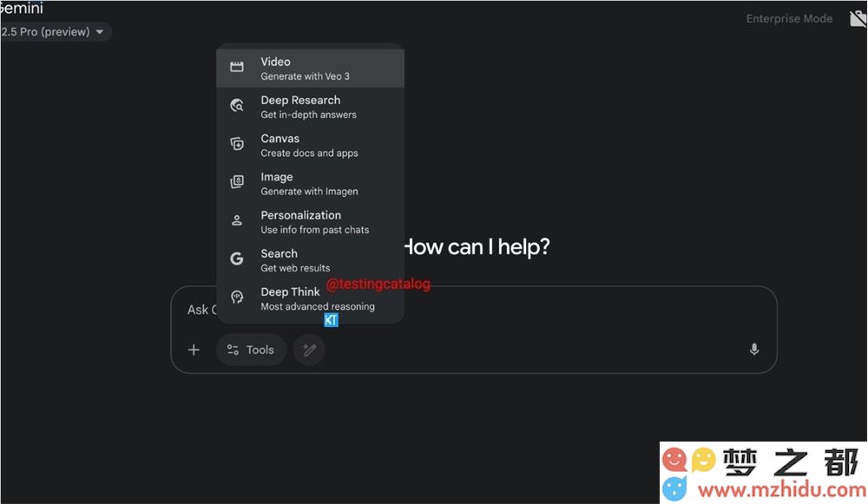This screenshot has width=868, height=504.
Task: Click the 'Generate with Veo 3' subtitle text
Action: click(x=305, y=76)
